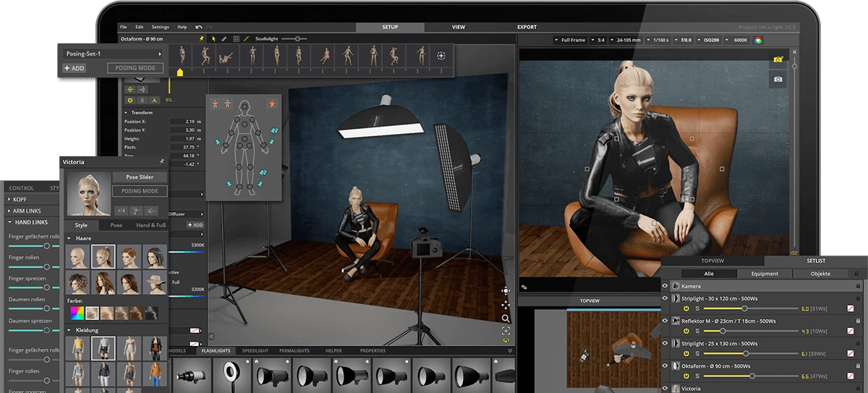The image size is (868, 393).
Task: Add new pose with circled plus icon
Action: (x=441, y=56)
